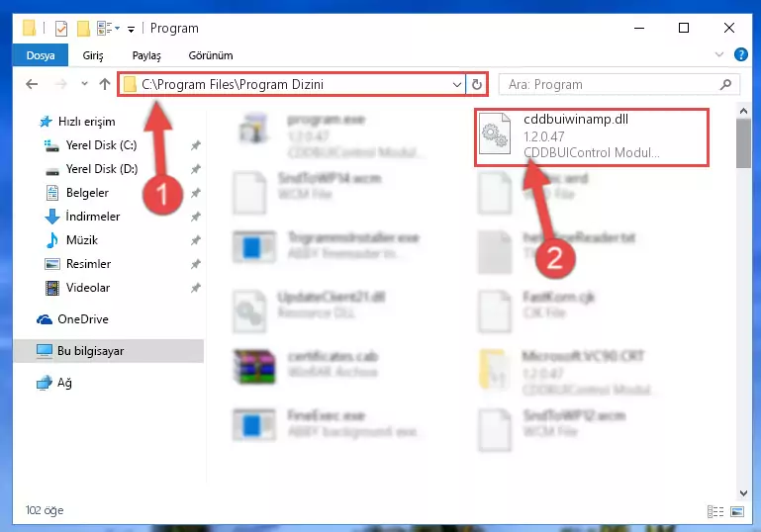Viewport: 761px width, 532px height.
Task: Open Resimler folder in sidebar
Action: [88, 264]
